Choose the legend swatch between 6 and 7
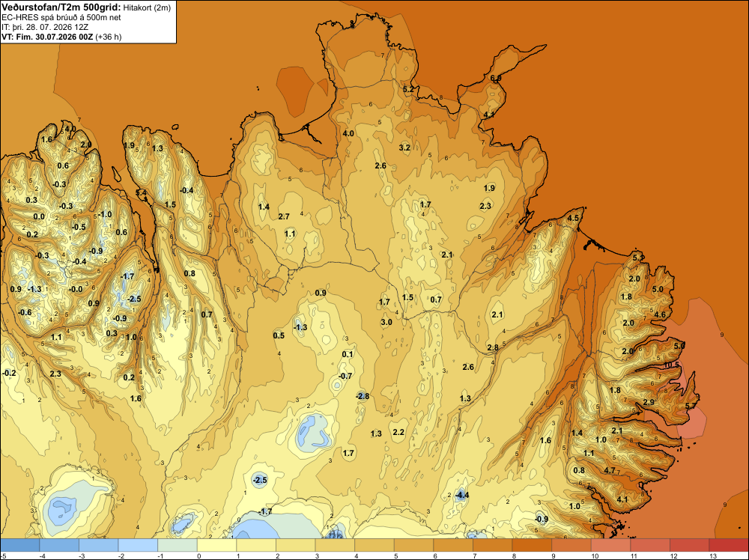The height and width of the screenshot is (560, 749). (453, 545)
